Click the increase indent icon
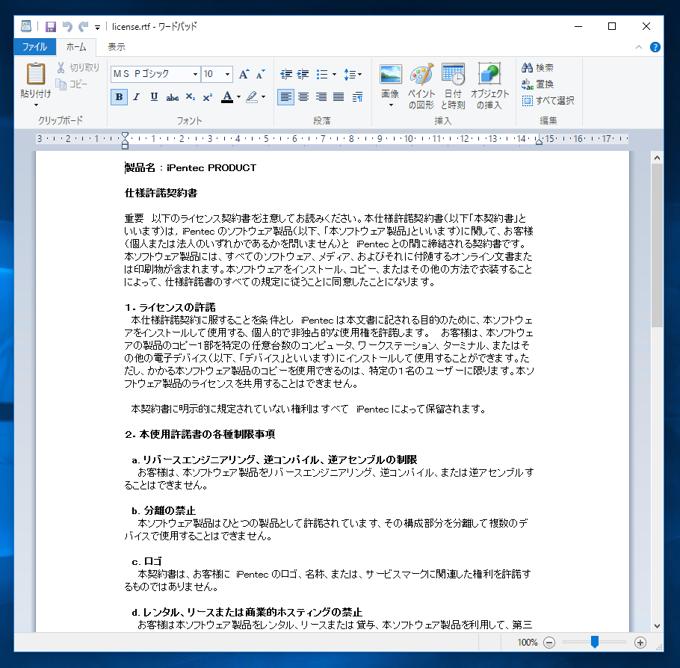 303,75
